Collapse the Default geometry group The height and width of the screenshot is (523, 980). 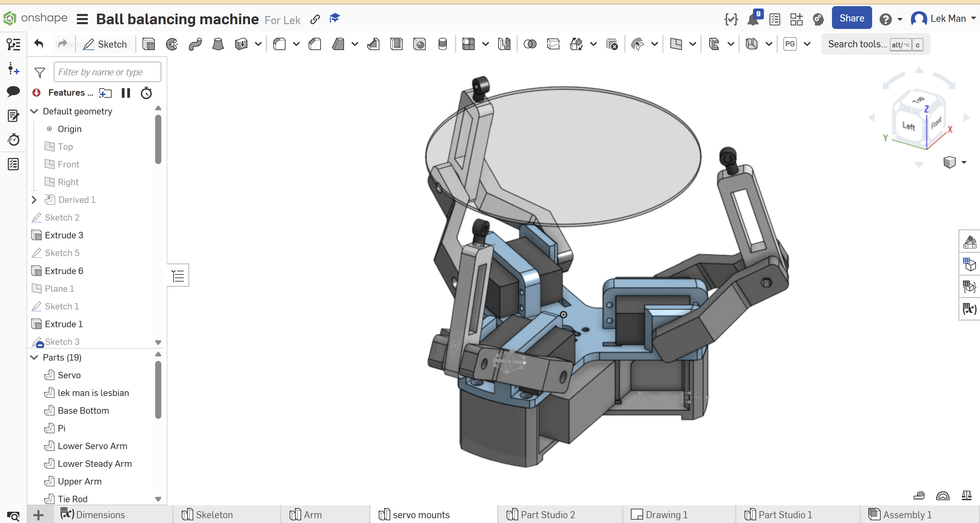pos(34,111)
